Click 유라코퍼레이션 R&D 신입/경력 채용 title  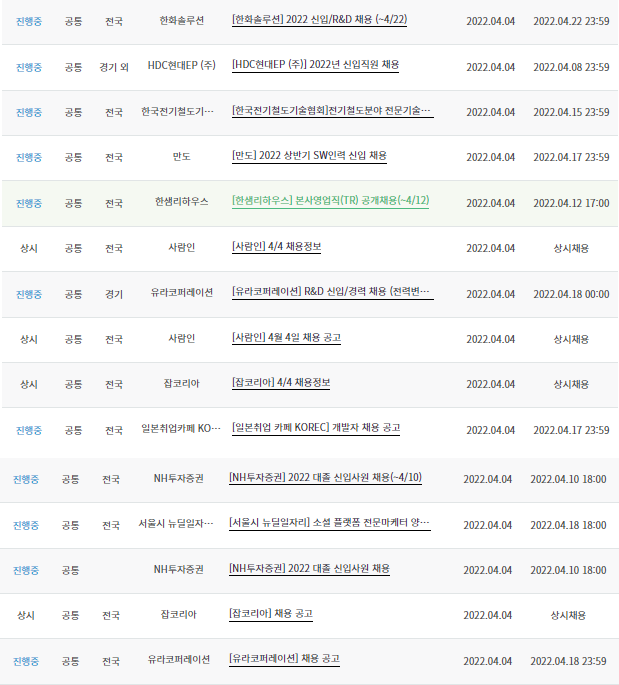(x=332, y=293)
